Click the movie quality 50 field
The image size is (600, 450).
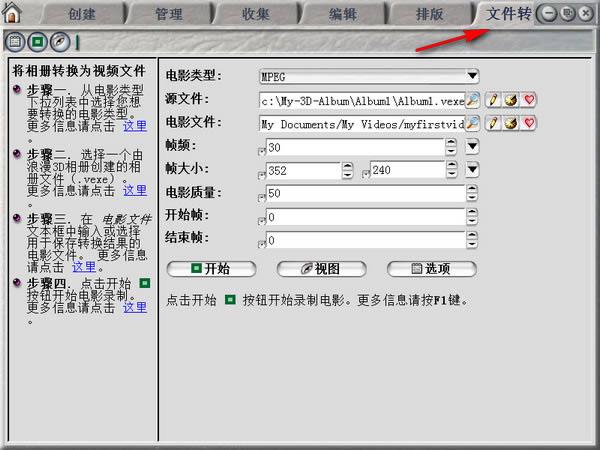tap(366, 193)
